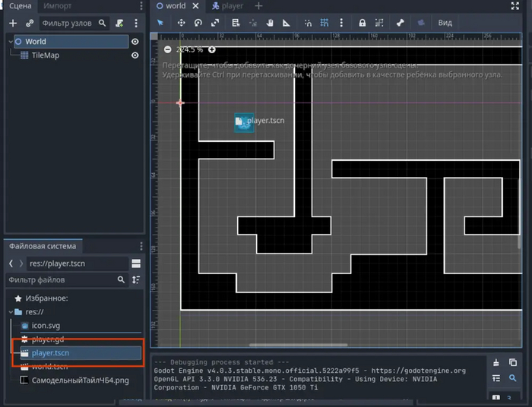Collapse the World node tree
The image size is (532, 407).
coord(9,42)
